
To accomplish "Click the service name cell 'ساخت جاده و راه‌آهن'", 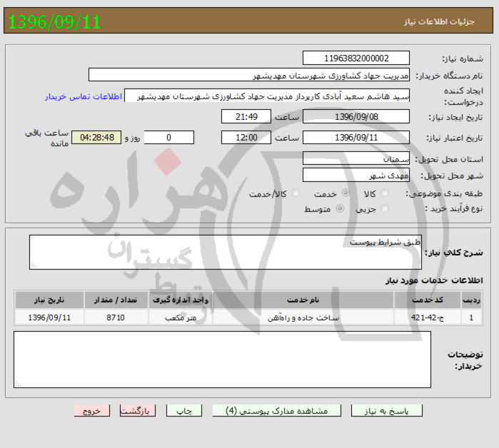I will pos(303,317).
